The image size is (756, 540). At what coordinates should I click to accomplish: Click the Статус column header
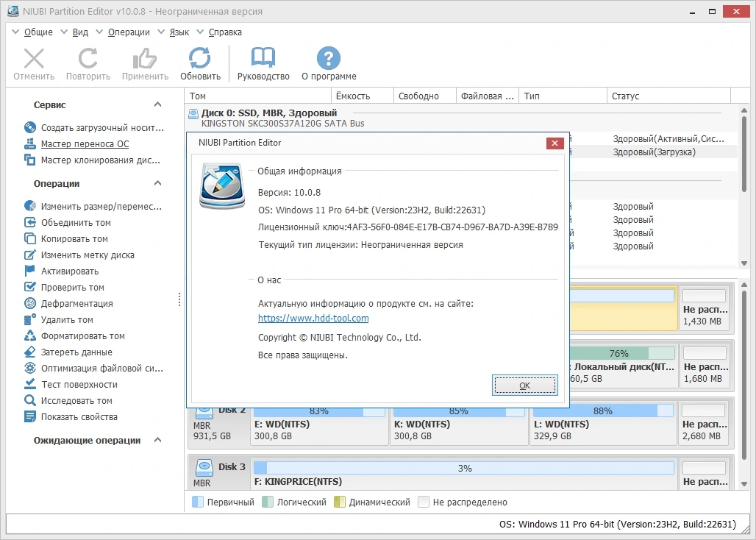coord(668,96)
